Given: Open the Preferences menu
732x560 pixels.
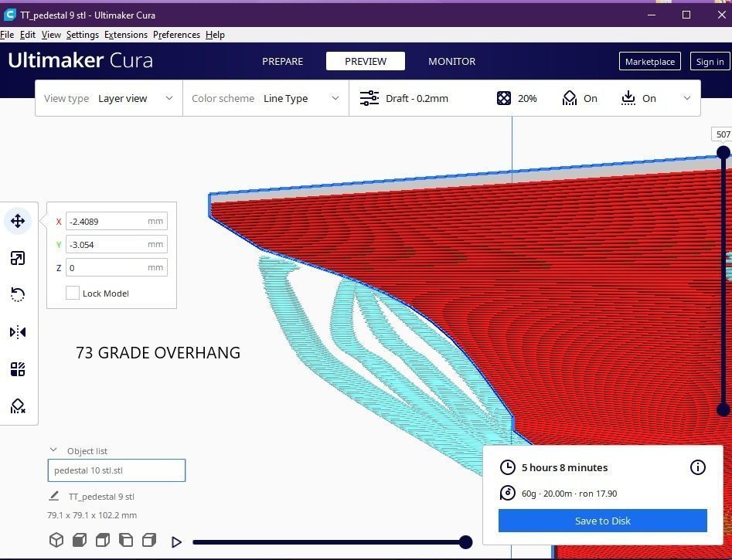Looking at the screenshot, I should [176, 35].
